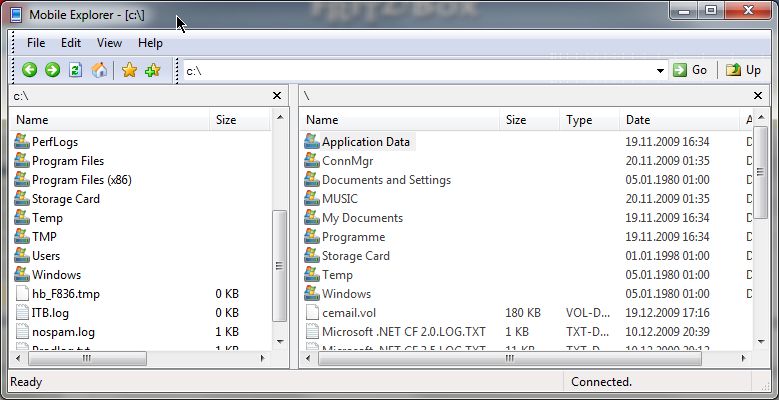The image size is (779, 400).
Task: Click the green Forward arrow icon
Action: click(x=52, y=70)
